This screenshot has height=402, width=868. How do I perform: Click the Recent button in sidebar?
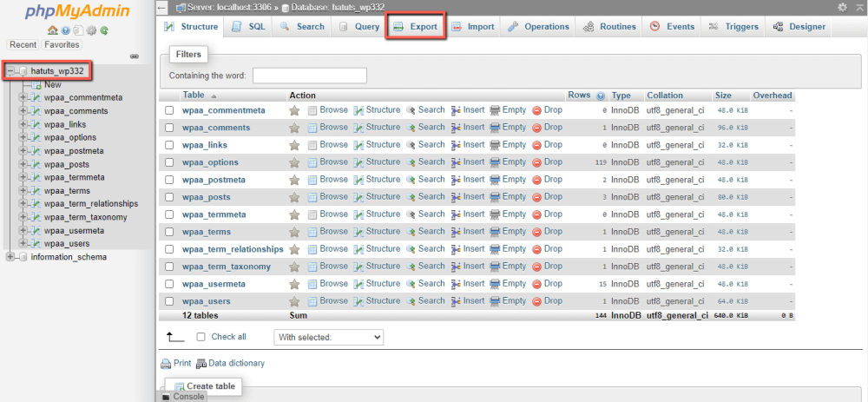[x=23, y=45]
